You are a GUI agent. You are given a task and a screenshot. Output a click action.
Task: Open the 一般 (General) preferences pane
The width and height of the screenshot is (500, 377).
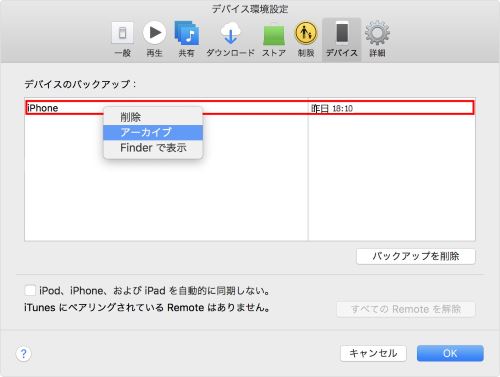tap(122, 39)
